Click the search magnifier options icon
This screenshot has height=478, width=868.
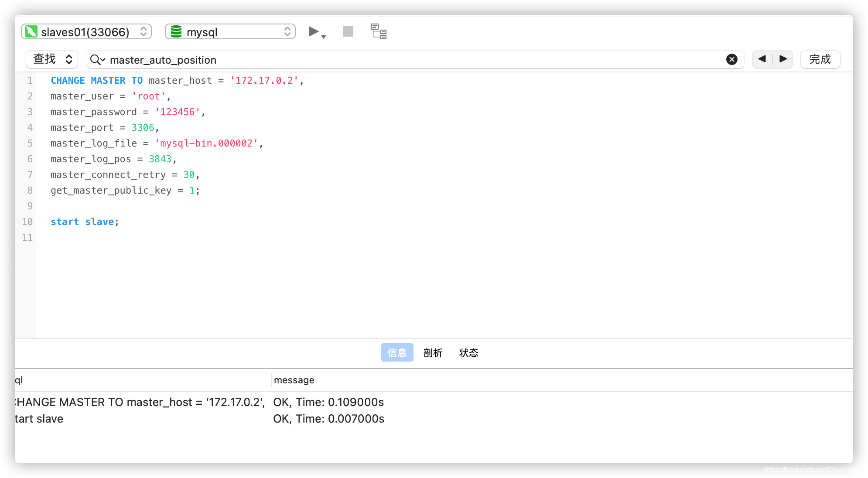pos(98,59)
